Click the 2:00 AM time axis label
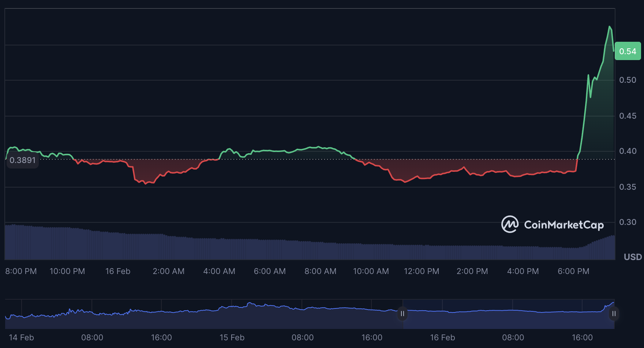 pyautogui.click(x=168, y=271)
